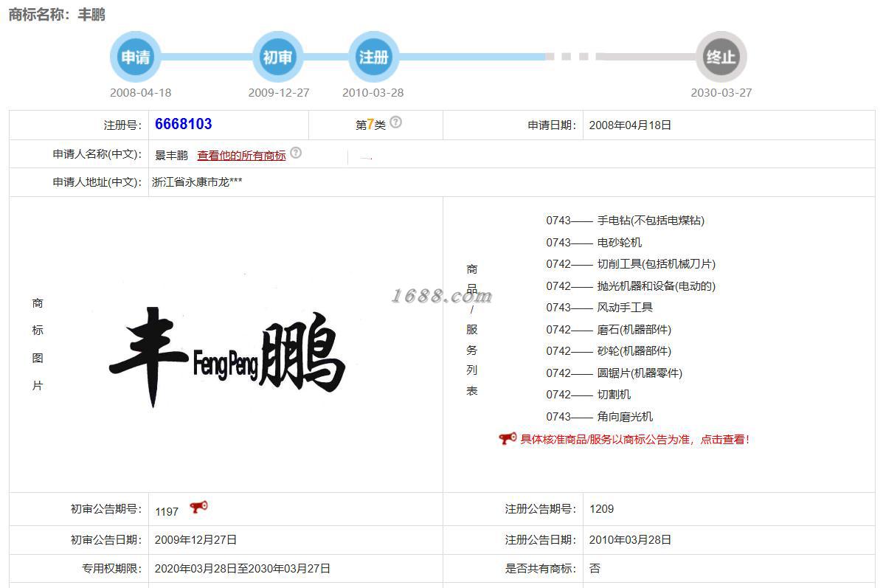Click label 是否共有商标:

(541, 568)
